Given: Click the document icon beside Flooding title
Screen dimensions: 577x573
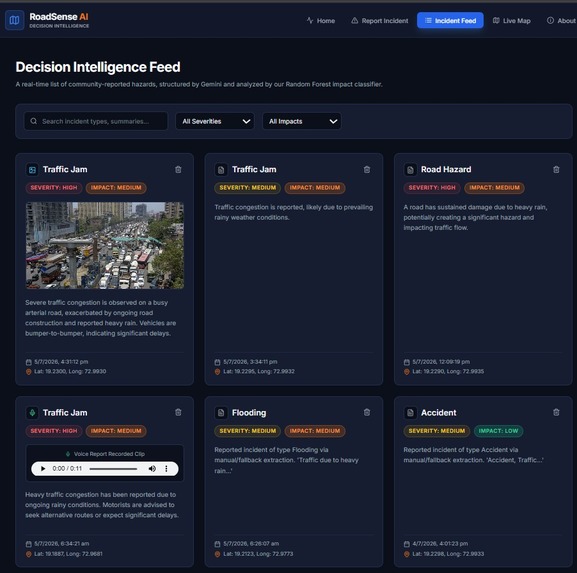Looking at the screenshot, I should (x=221, y=413).
